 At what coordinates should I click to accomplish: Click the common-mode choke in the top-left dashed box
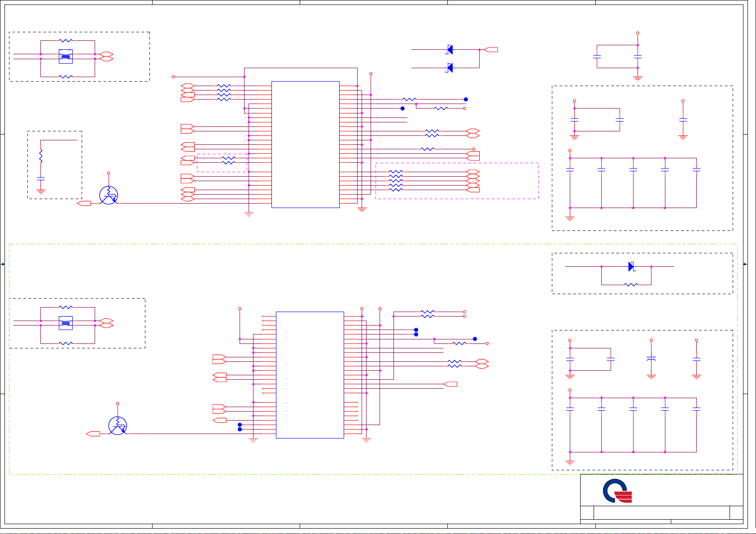click(66, 56)
